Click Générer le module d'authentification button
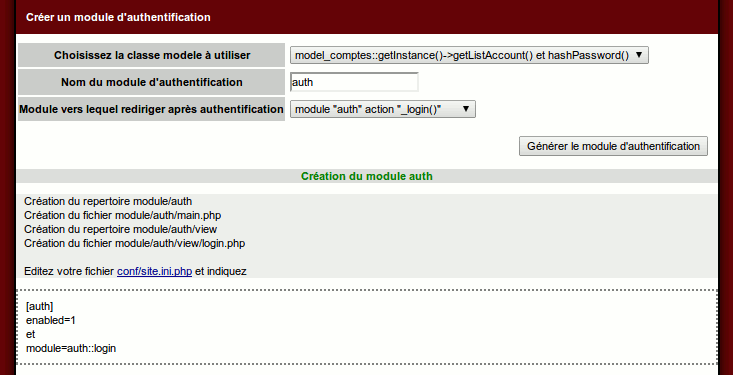 613,146
